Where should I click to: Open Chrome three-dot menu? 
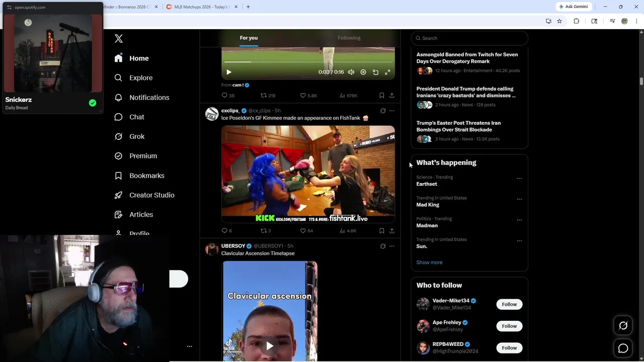(x=637, y=21)
